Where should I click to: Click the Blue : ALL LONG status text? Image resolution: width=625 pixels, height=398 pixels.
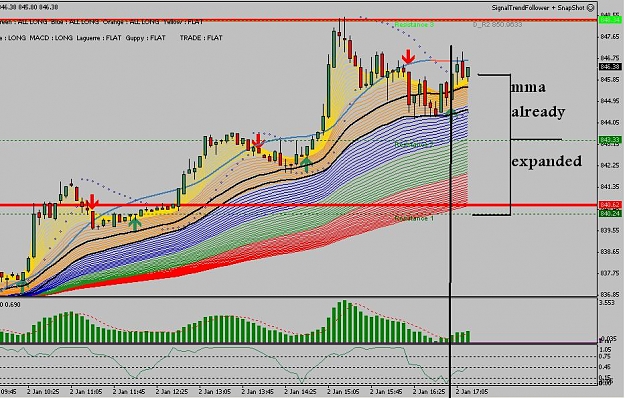point(75,22)
